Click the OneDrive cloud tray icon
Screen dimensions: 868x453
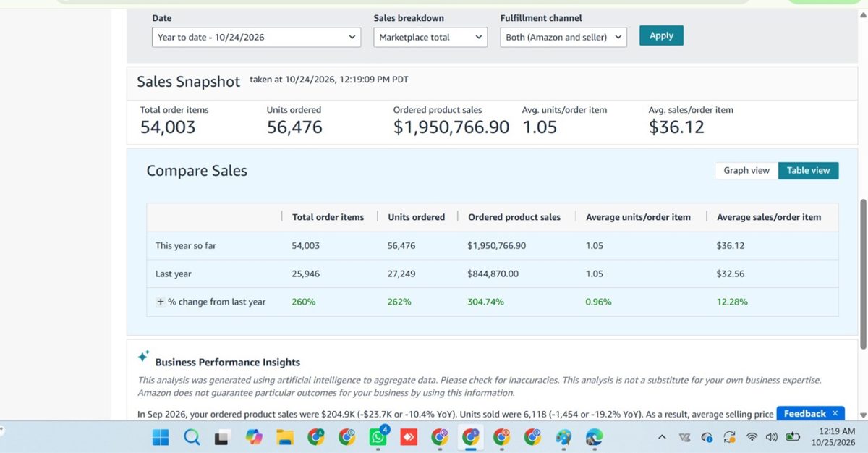[x=707, y=437]
